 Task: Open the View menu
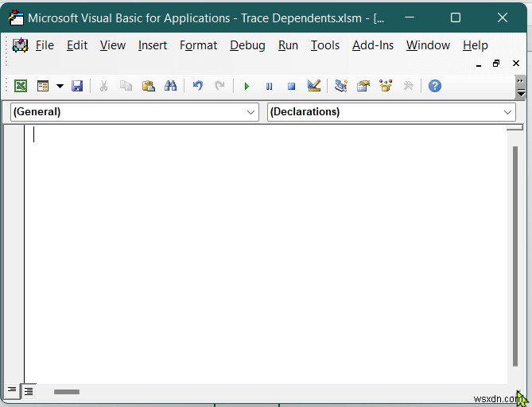113,45
